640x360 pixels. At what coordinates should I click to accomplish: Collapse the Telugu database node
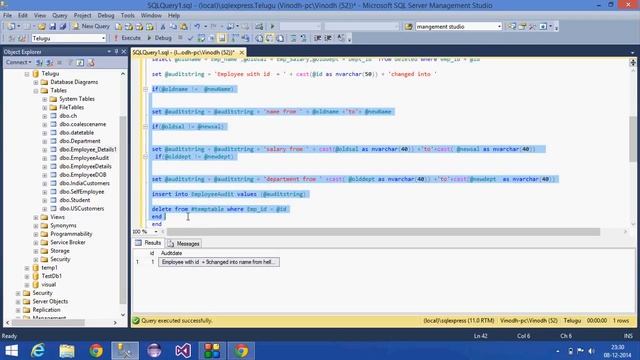pyautogui.click(x=27, y=74)
